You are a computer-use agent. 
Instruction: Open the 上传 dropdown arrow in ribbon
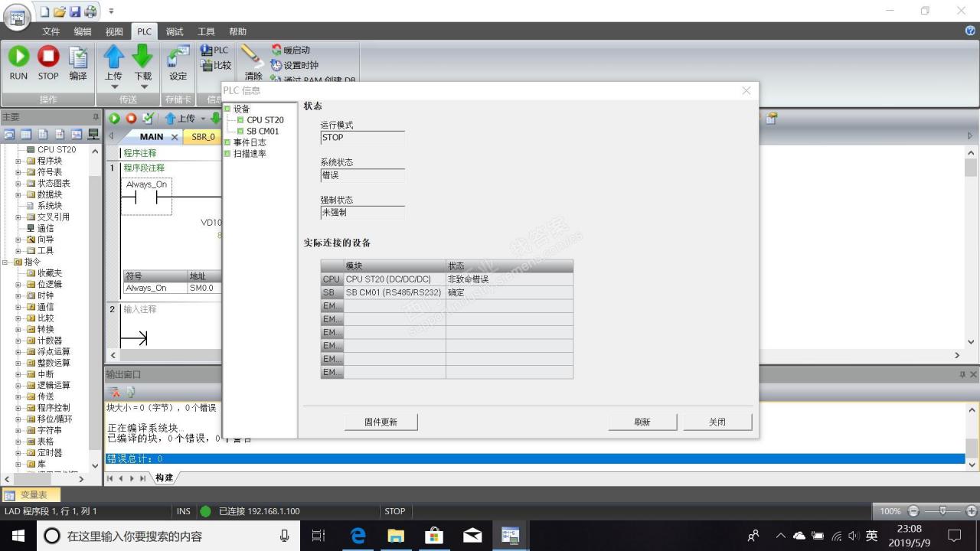click(x=113, y=86)
